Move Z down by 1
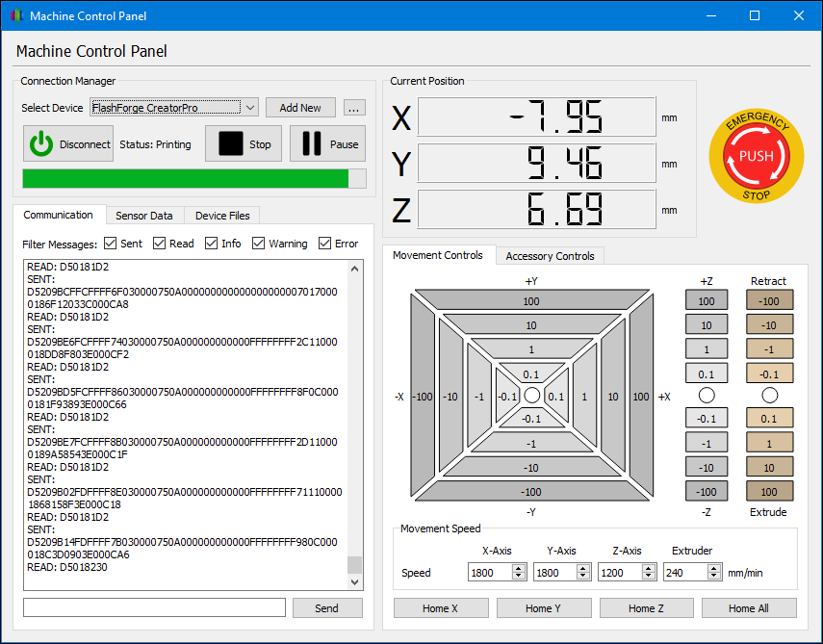823x644 pixels. tap(707, 444)
